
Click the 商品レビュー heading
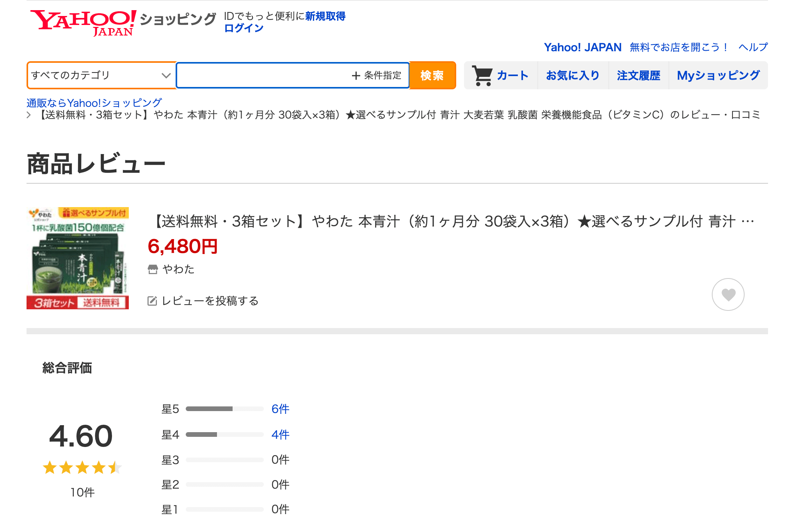[x=96, y=164]
